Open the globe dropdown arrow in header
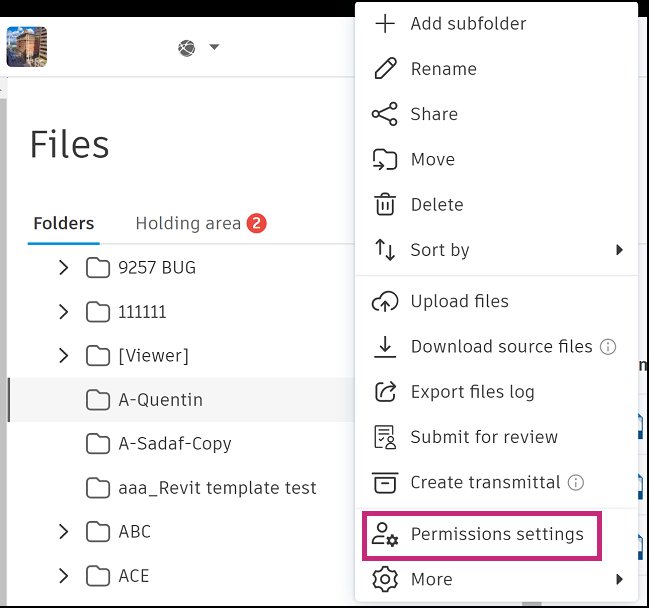 coord(214,47)
